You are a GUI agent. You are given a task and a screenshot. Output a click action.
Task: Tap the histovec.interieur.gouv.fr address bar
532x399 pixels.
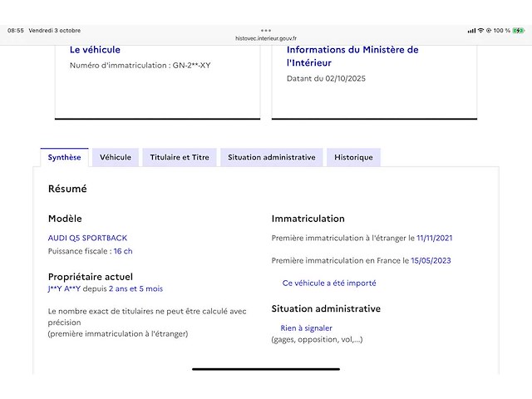[266, 38]
